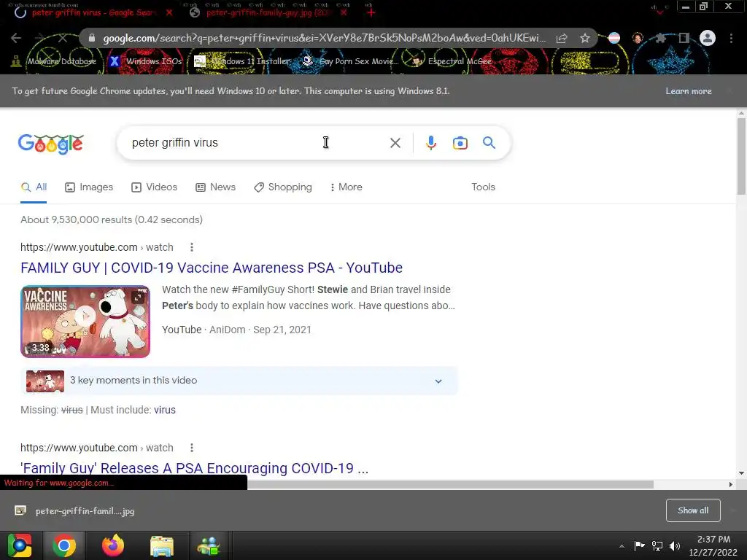Open the Windows ISOs bookmark
747x560 pixels.
point(146,61)
